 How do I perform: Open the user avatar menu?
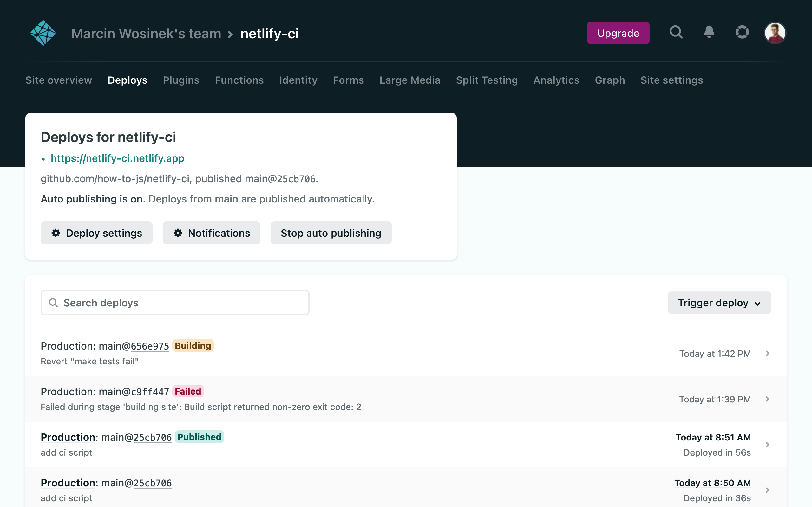click(775, 33)
